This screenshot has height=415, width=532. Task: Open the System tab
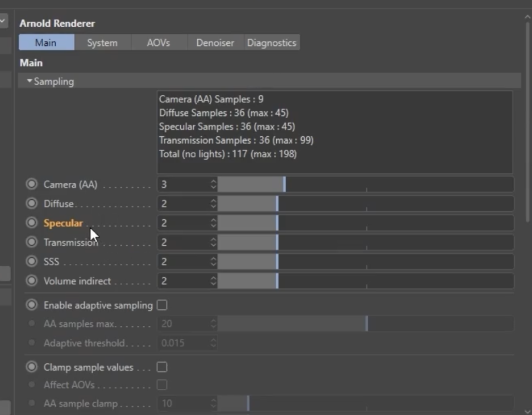[102, 43]
